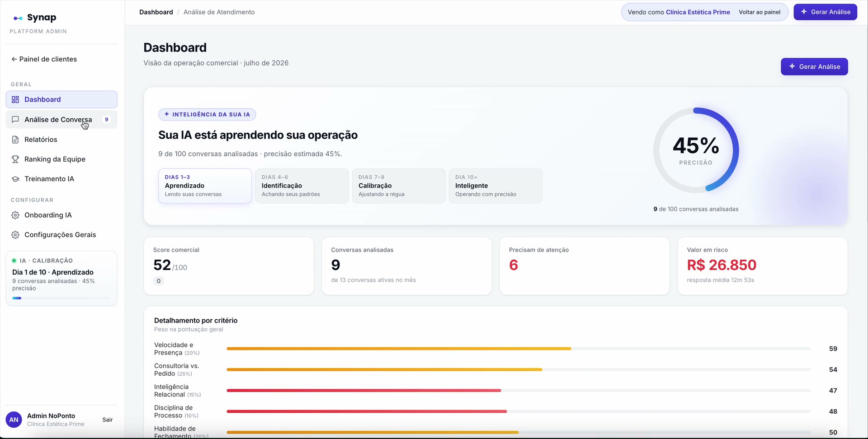Click the Ranking da Equipe trophy icon
868x439 pixels.
tap(15, 159)
